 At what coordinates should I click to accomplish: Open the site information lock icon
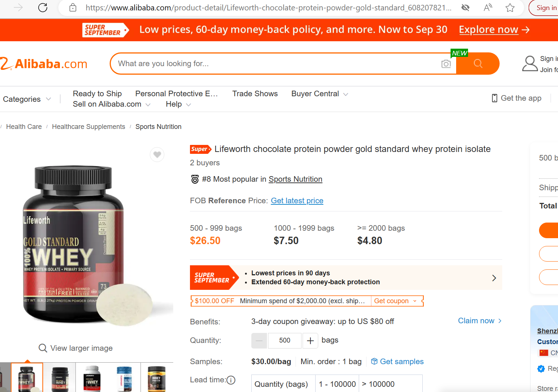(x=73, y=8)
